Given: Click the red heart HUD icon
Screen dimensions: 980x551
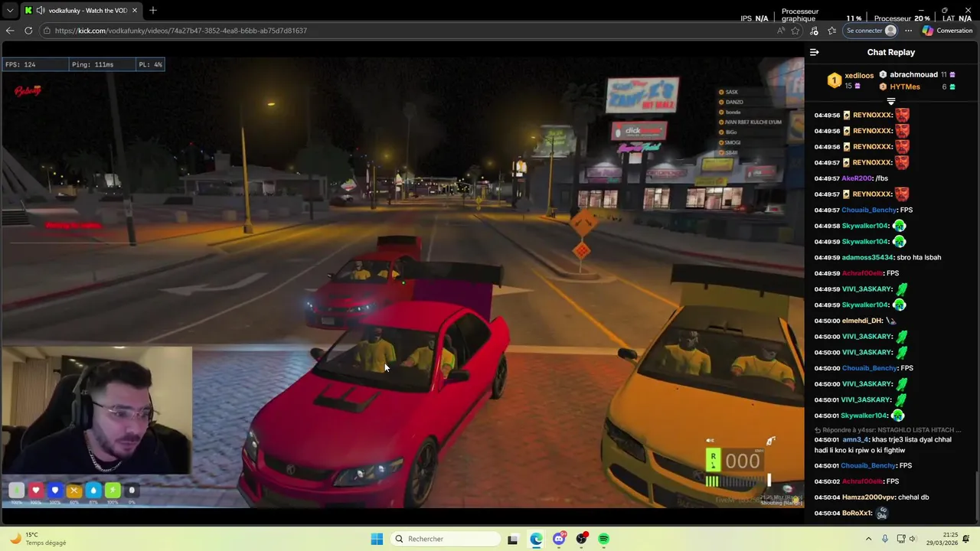Looking at the screenshot, I should [x=35, y=491].
